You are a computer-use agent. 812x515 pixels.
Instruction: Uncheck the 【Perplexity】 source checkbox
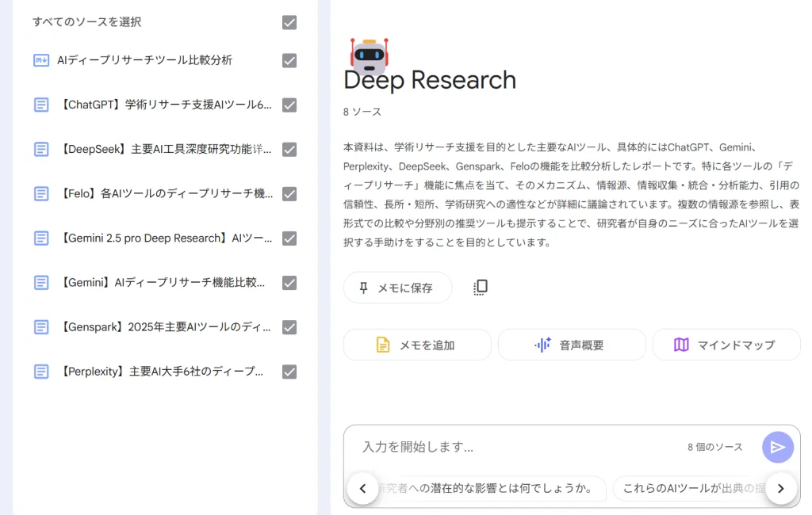[289, 372]
